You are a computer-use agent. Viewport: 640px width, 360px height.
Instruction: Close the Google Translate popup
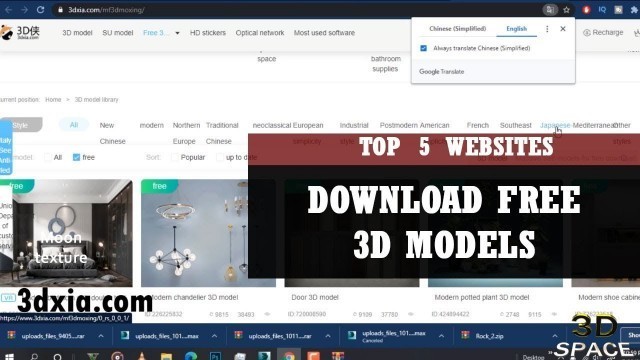(563, 29)
